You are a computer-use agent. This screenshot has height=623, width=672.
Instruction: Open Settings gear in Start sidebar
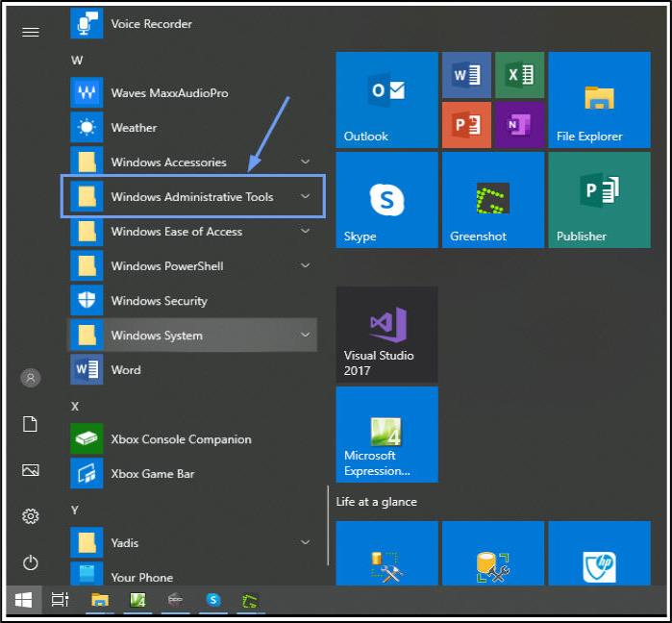point(31,516)
